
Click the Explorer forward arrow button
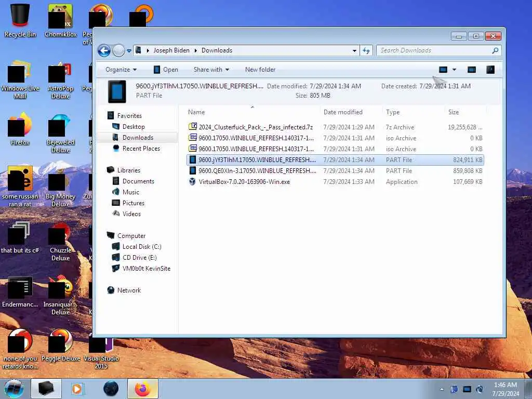click(118, 50)
